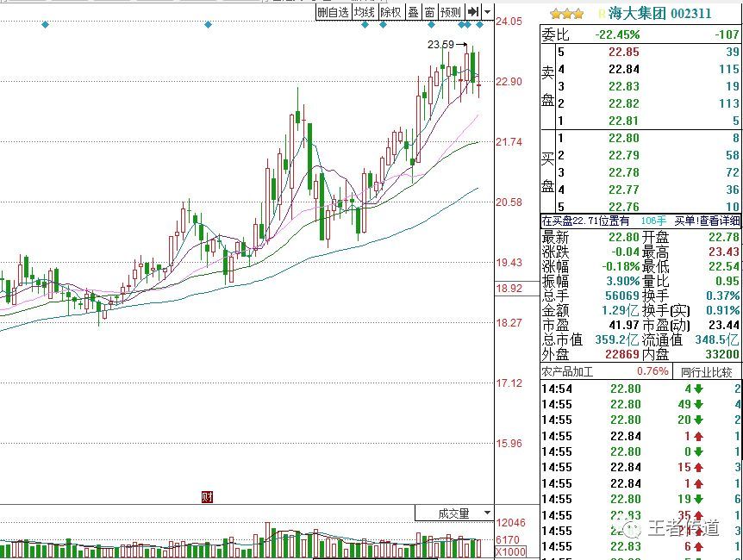Click the 叠 overlay button

point(413,12)
